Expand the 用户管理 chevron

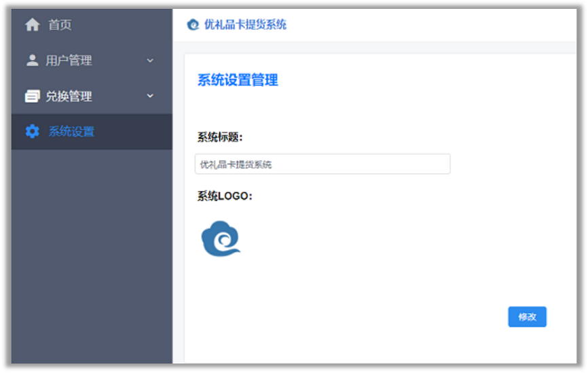pyautogui.click(x=150, y=60)
